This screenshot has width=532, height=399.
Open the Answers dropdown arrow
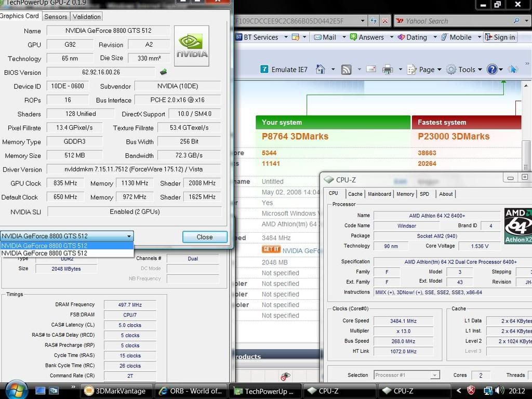pyautogui.click(x=391, y=37)
